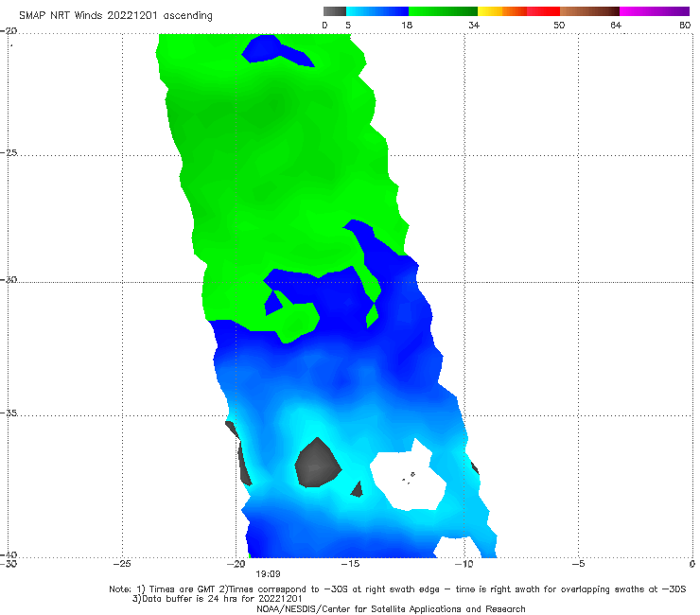Click the color bar label '5'
This screenshot has height=615, width=700.
348,26
